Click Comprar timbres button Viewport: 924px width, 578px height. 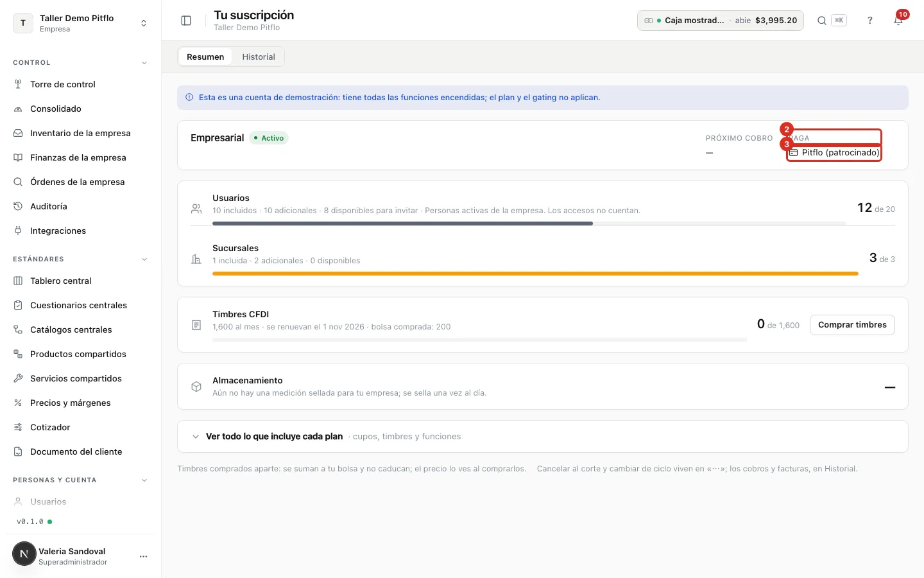point(852,325)
